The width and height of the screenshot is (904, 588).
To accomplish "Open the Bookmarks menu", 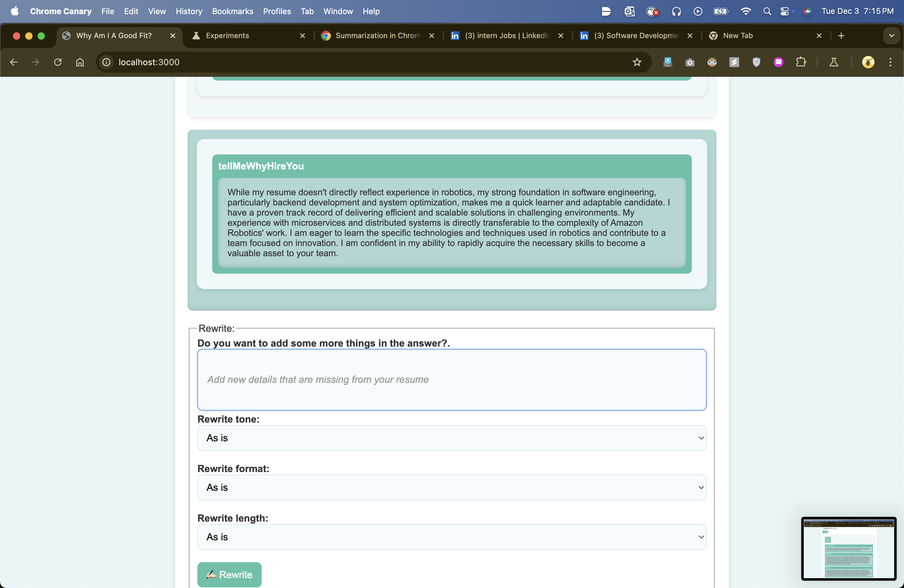I will (232, 11).
